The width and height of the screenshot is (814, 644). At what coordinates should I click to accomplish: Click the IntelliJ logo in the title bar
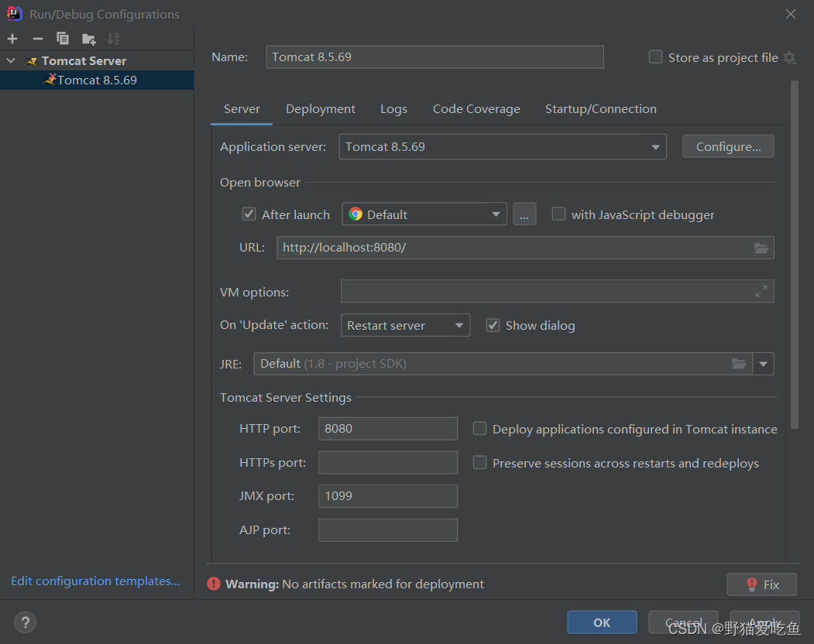tap(15, 13)
